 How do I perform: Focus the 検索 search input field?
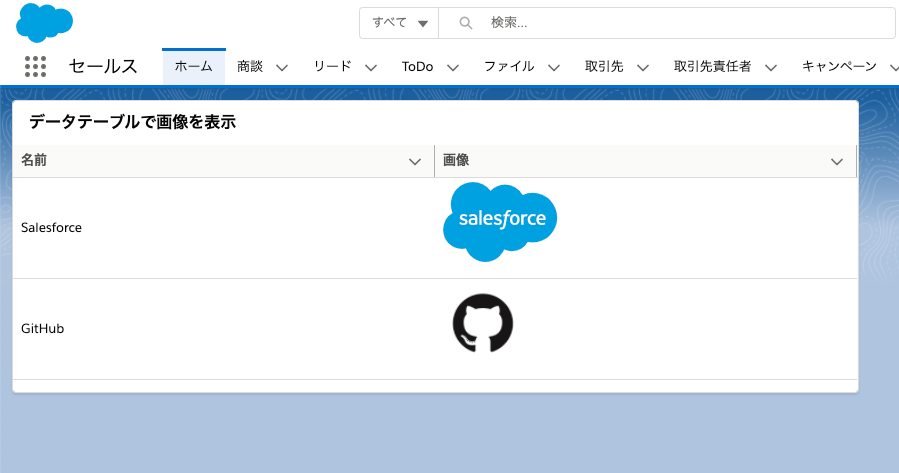click(x=667, y=23)
